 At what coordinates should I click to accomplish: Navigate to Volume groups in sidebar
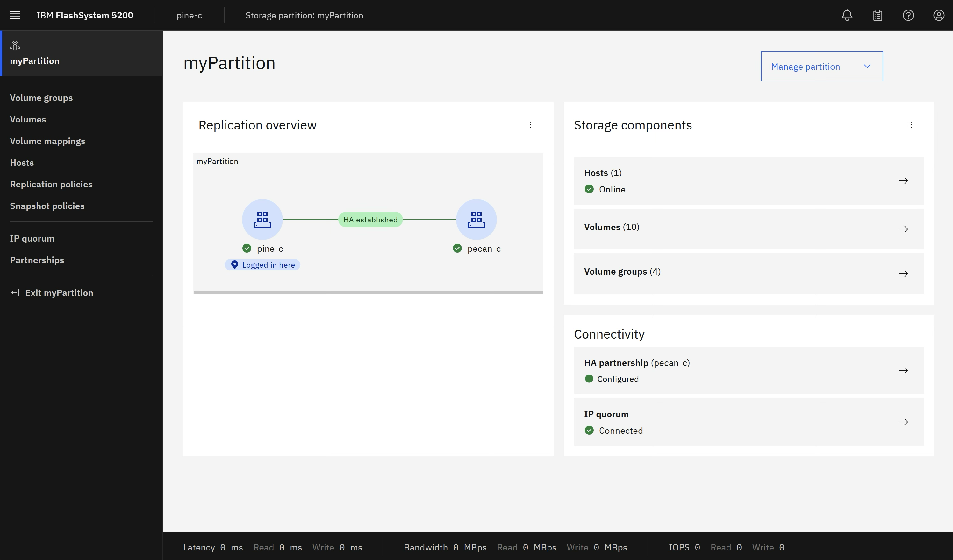point(41,97)
